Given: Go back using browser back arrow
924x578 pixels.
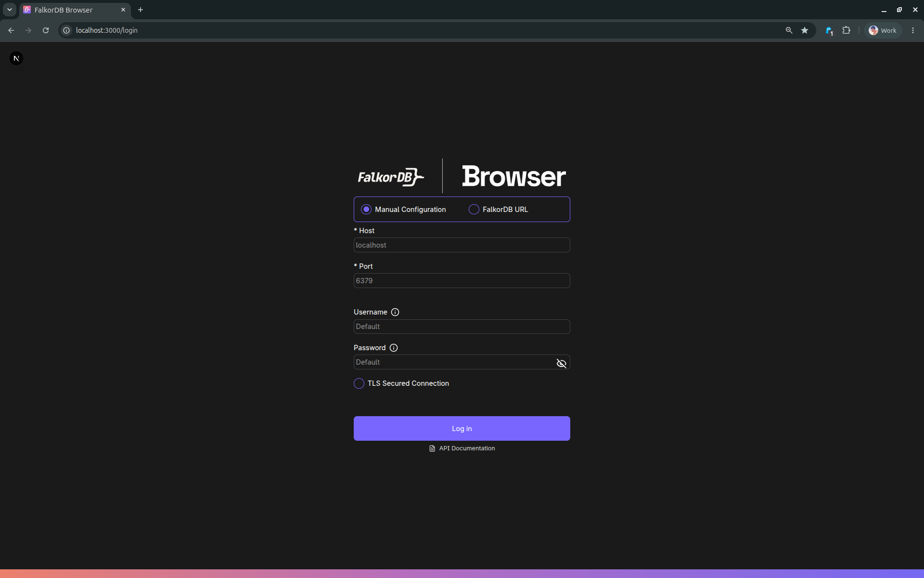Looking at the screenshot, I should [11, 30].
